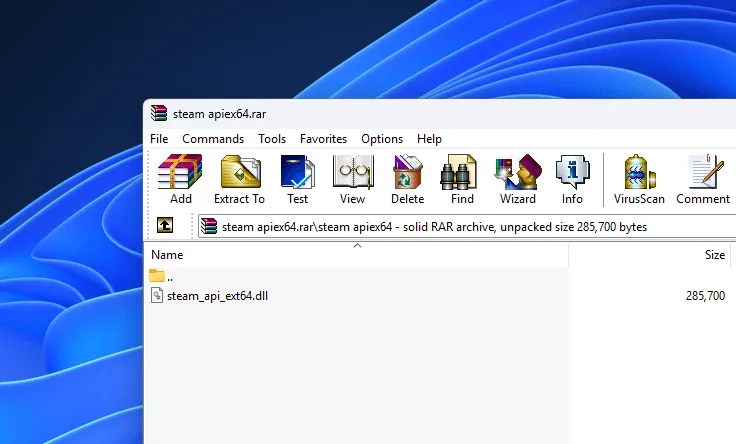The image size is (736, 444).
Task: Start the VirusScan tool
Action: coord(639,180)
